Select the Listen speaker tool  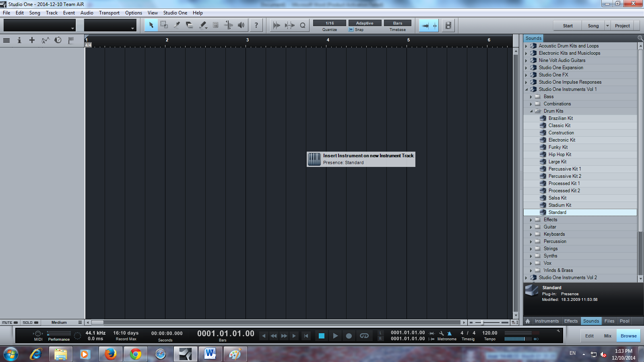coord(241,25)
